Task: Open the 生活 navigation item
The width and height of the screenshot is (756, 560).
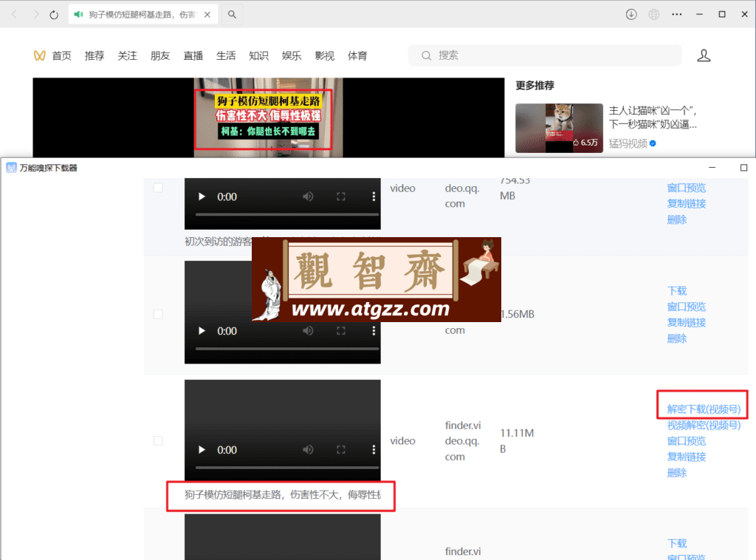Action: (226, 56)
